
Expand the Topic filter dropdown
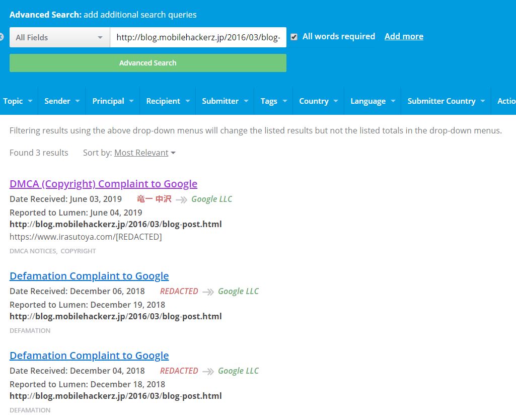[x=18, y=101]
